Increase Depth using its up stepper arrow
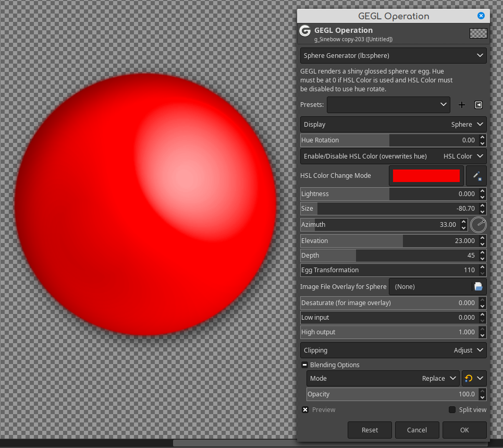 (x=482, y=253)
